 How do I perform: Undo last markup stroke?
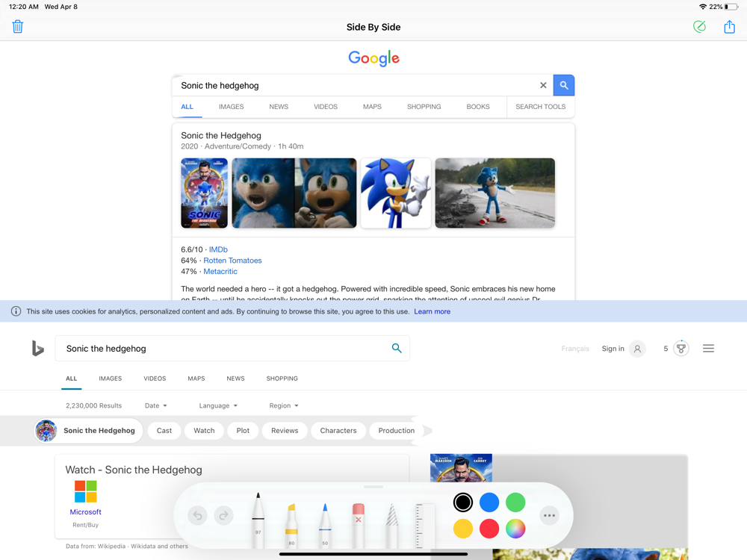coord(198,515)
